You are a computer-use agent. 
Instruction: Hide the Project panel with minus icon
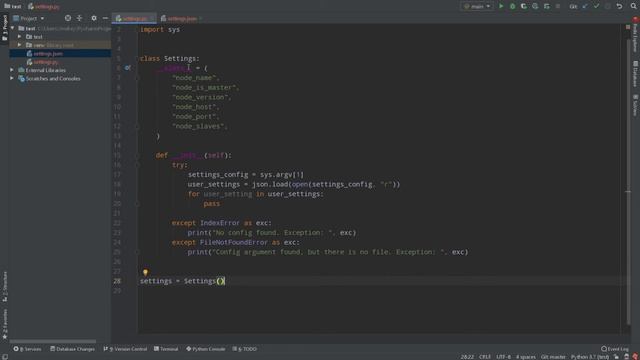click(105, 18)
